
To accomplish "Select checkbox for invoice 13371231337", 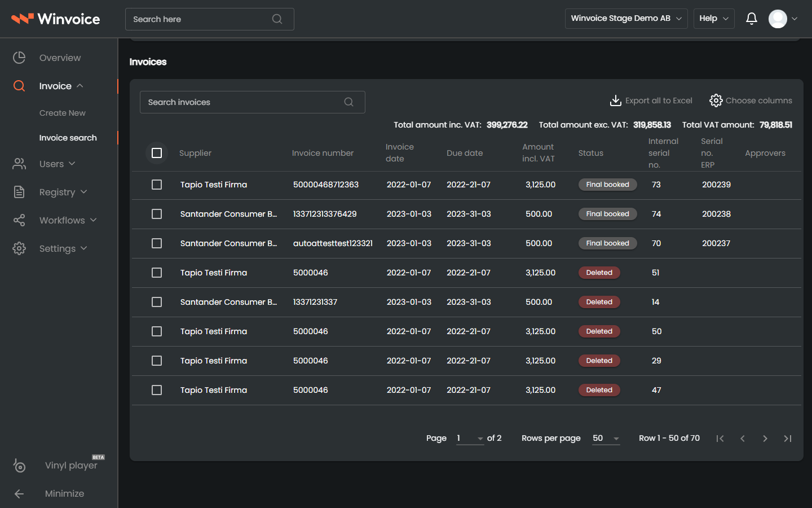I will [157, 302].
